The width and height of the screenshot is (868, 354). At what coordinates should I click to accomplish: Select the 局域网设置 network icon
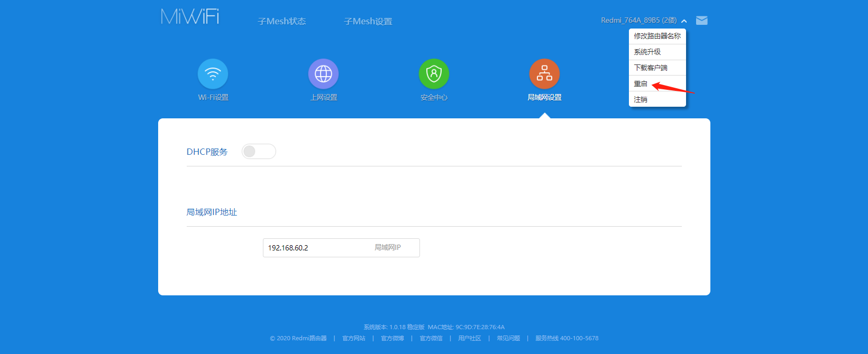click(545, 74)
